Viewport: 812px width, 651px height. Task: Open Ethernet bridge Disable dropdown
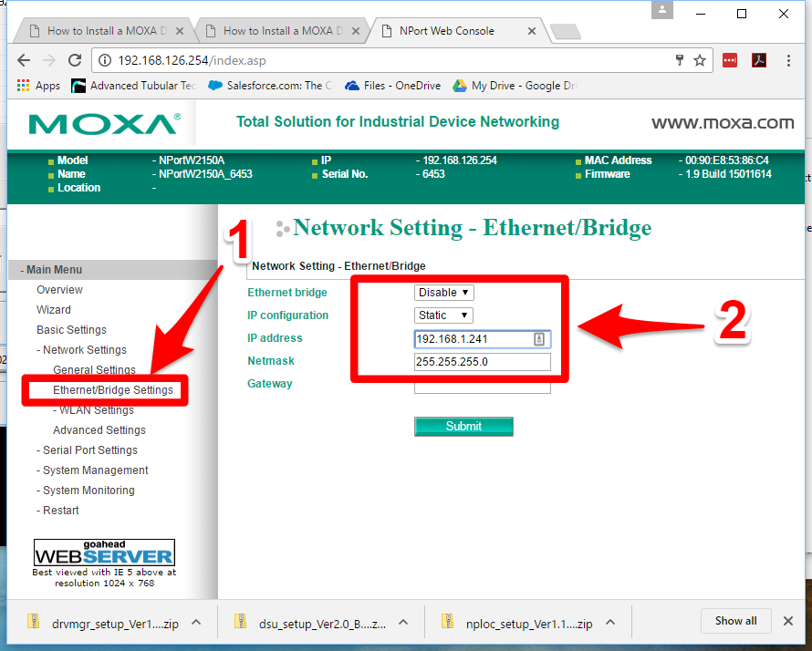coord(444,293)
